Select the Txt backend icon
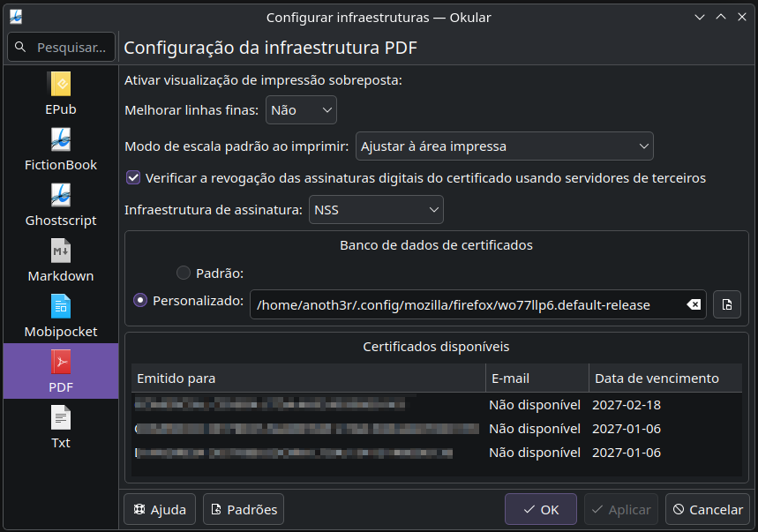 pos(60,417)
